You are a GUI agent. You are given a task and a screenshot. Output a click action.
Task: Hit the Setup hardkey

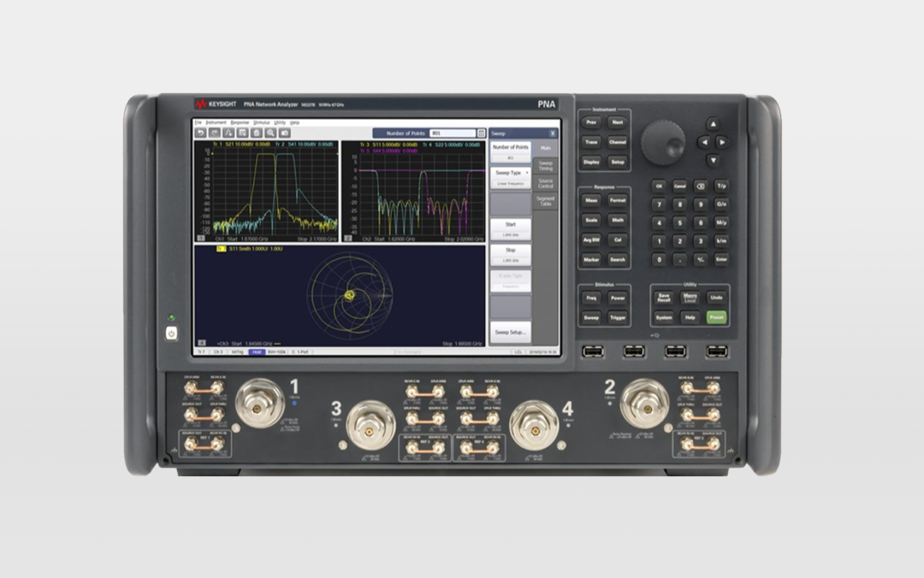[x=618, y=162]
